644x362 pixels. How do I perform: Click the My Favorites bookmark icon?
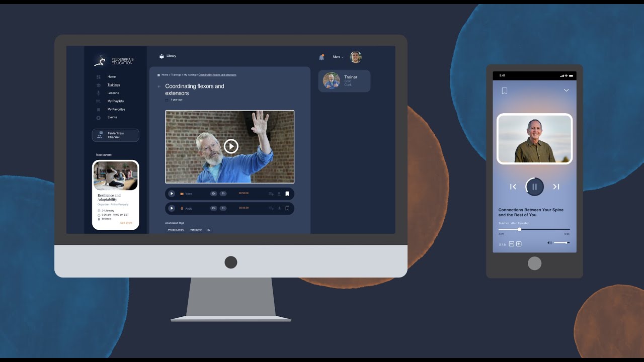point(98,109)
